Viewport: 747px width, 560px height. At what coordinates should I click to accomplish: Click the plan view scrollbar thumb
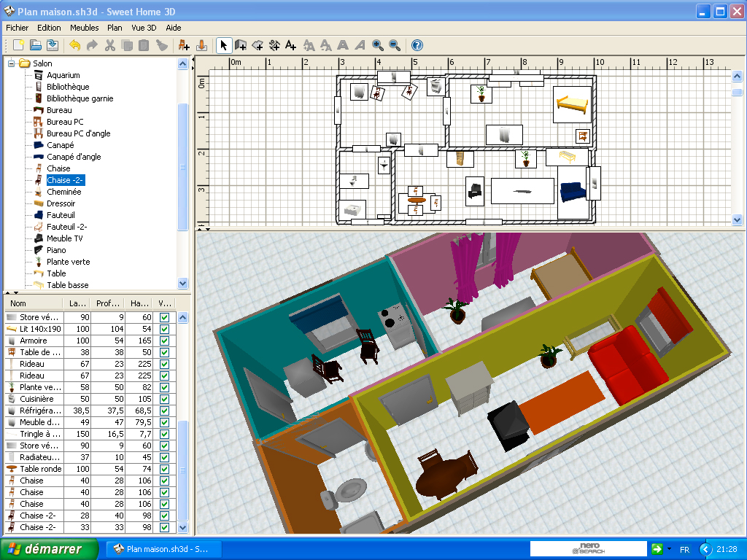tap(737, 93)
